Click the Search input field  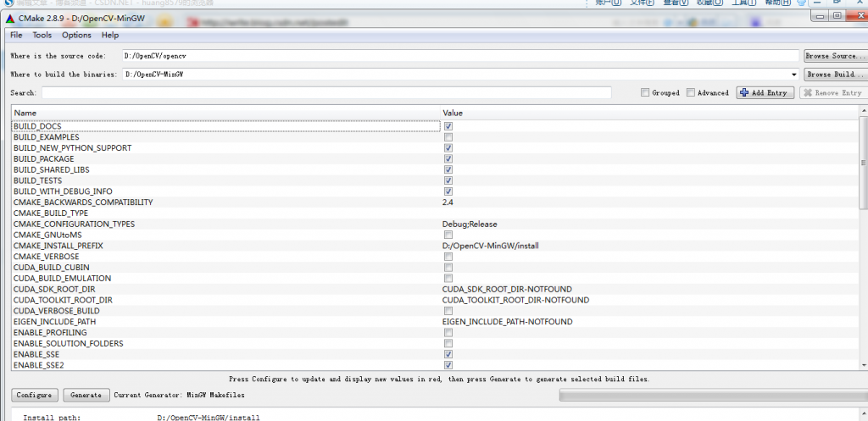tap(326, 93)
